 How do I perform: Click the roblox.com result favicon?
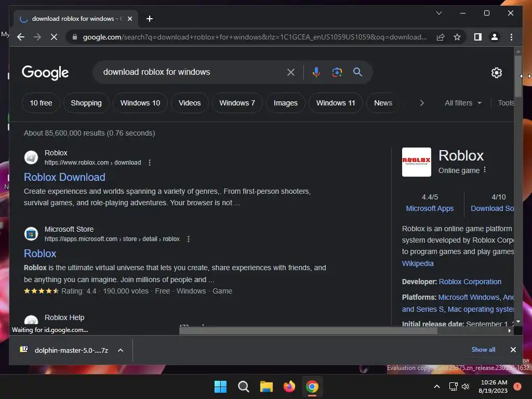point(31,157)
